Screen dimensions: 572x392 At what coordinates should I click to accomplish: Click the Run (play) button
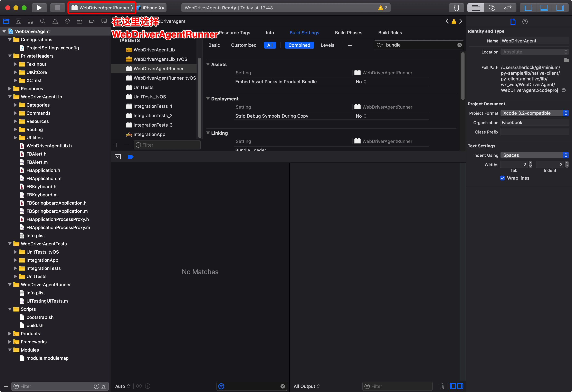[39, 8]
